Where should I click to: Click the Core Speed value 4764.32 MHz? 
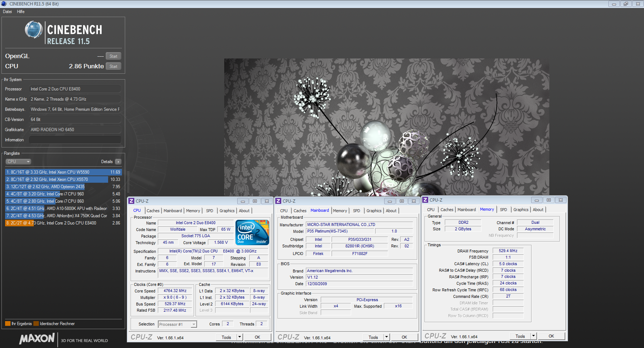point(175,291)
